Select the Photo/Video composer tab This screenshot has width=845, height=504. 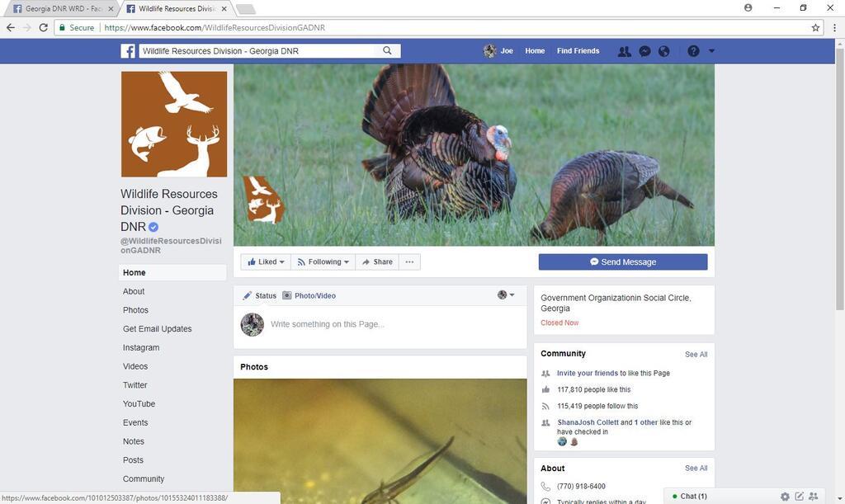[309, 295]
